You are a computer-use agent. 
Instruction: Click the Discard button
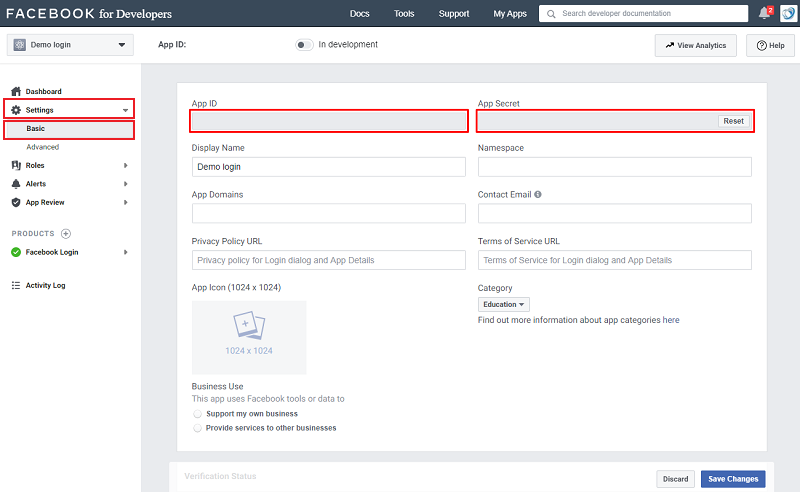pos(675,479)
